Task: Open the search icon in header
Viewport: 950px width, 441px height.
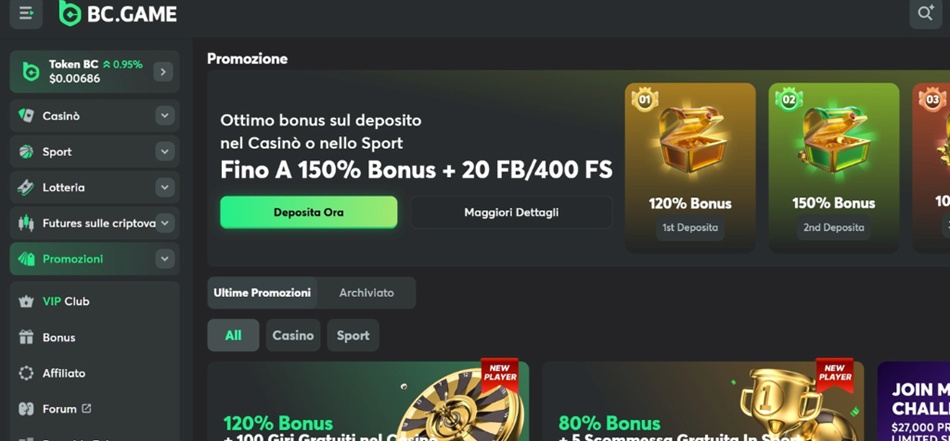Action: [925, 13]
